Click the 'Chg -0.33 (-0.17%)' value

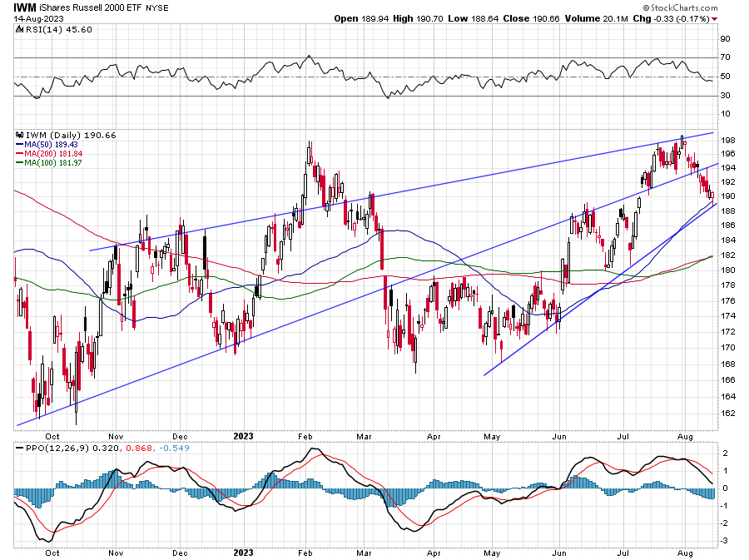(671, 18)
